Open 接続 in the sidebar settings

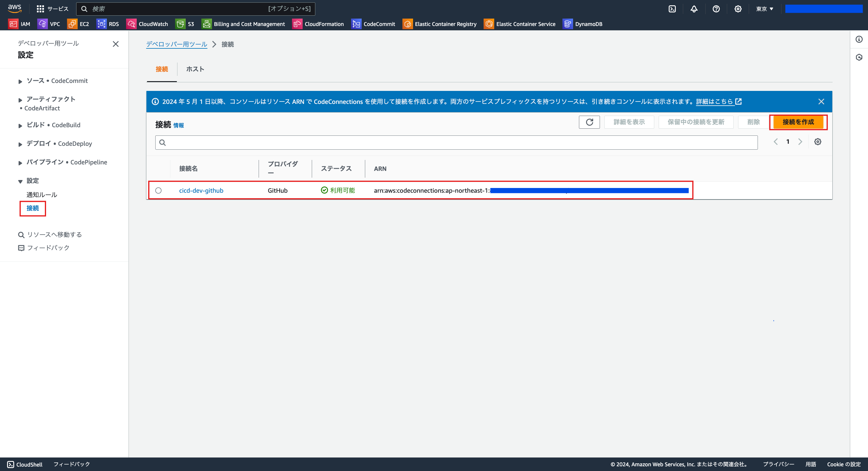coord(32,208)
